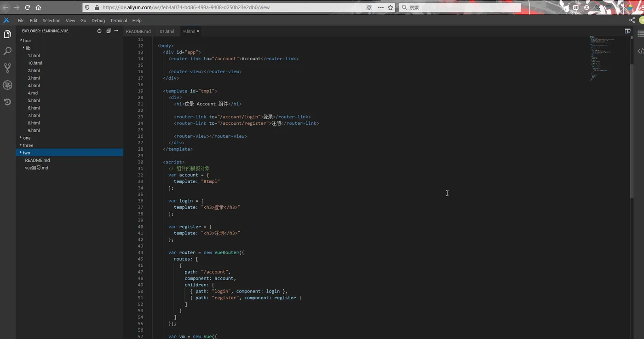Open the Debug menu
Image resolution: width=644 pixels, height=339 pixels.
98,20
